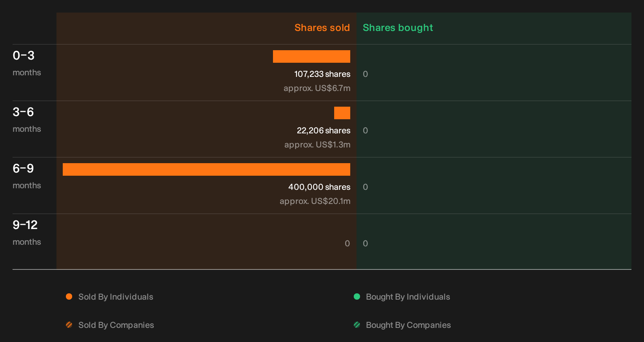
Task: Click the approx. US$1.3m value
Action: click(x=317, y=145)
